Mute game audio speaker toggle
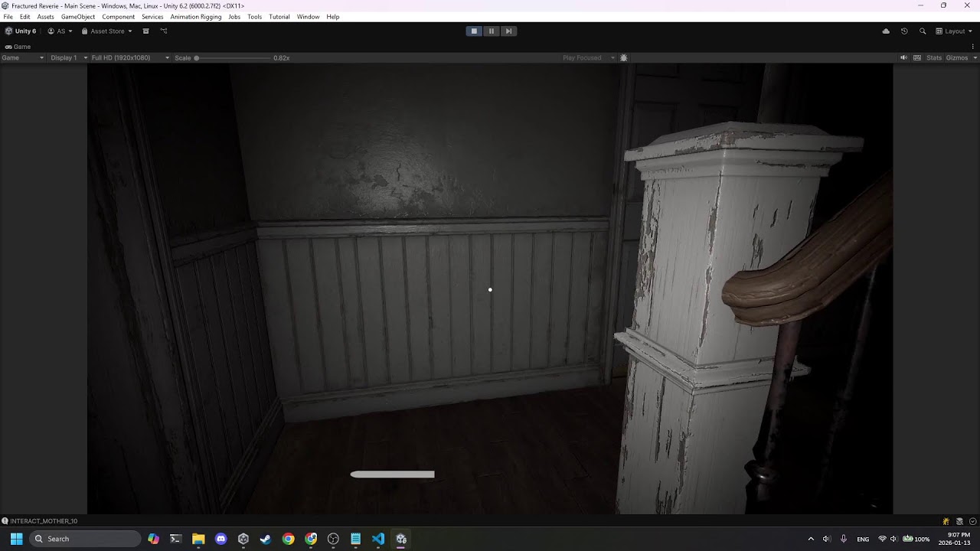 click(x=903, y=57)
